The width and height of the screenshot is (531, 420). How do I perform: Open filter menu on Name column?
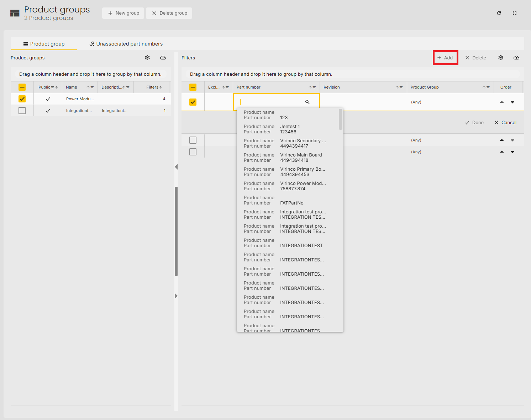pos(92,87)
